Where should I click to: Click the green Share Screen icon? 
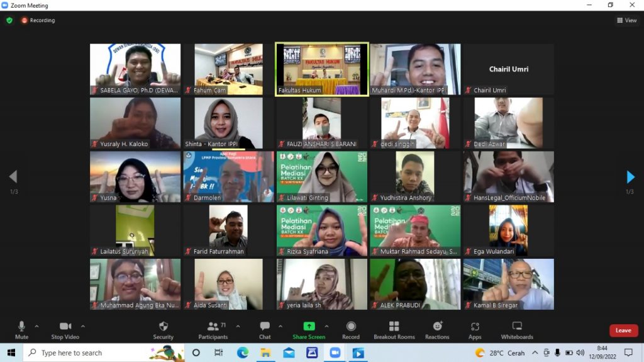pos(309,326)
